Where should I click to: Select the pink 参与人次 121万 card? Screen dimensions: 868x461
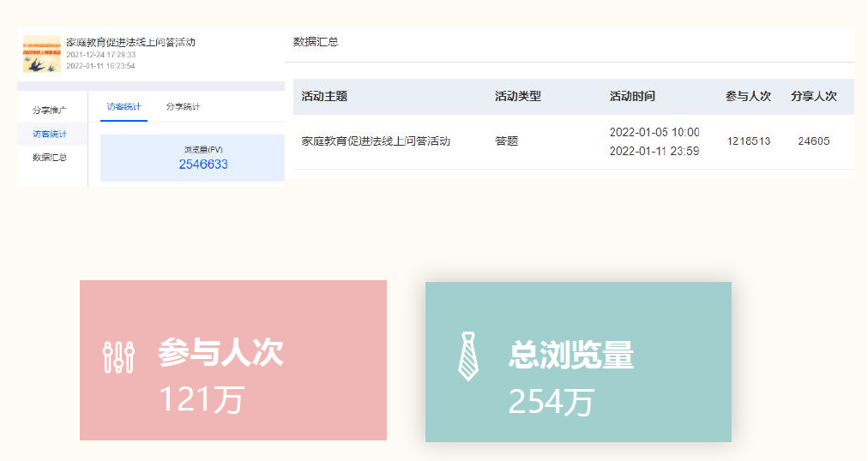click(232, 360)
